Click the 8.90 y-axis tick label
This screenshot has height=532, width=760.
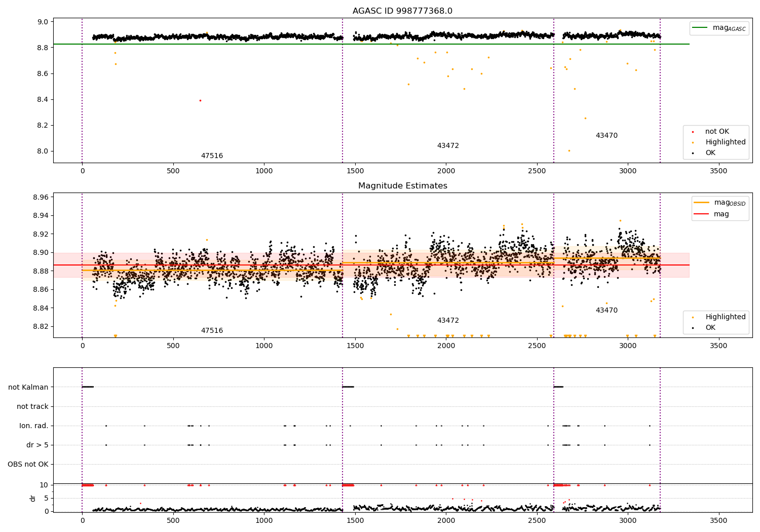click(41, 253)
